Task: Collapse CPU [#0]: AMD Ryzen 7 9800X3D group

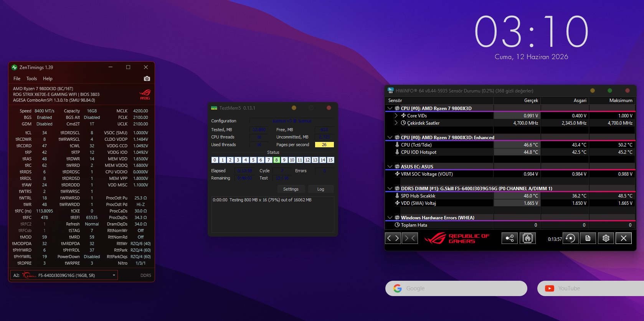Action: click(x=390, y=108)
